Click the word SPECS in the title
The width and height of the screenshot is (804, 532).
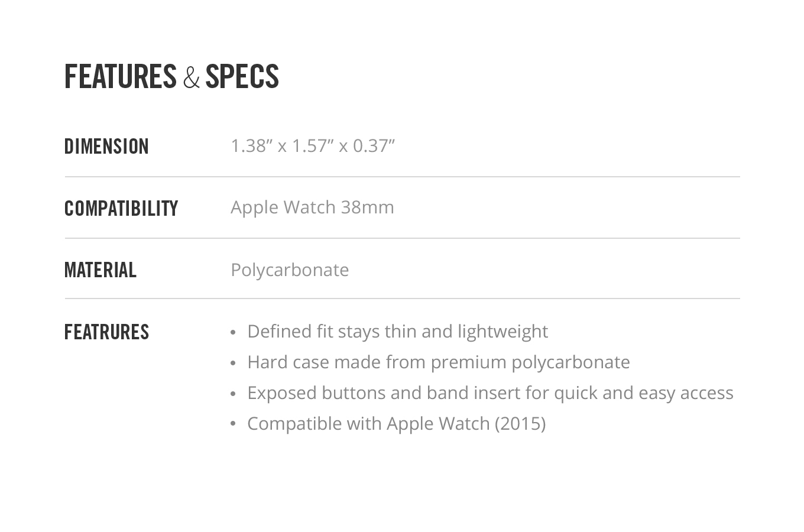pos(242,77)
